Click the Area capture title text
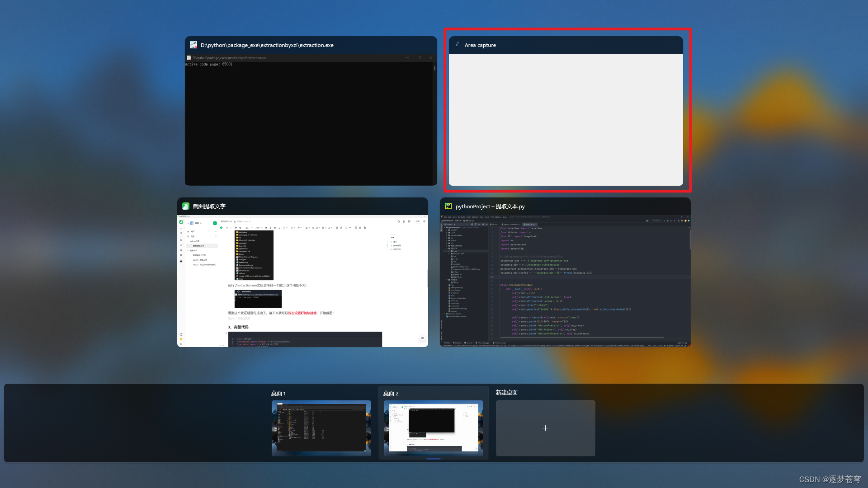The width and height of the screenshot is (868, 488). click(x=480, y=45)
